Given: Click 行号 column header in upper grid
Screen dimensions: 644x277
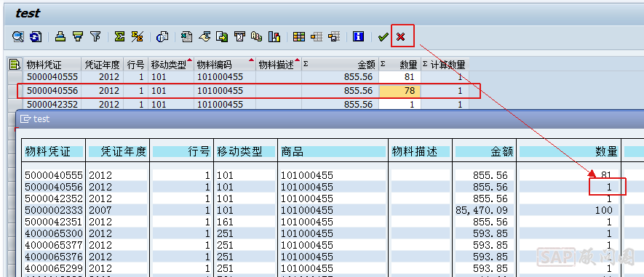Looking at the screenshot, I should tap(135, 65).
